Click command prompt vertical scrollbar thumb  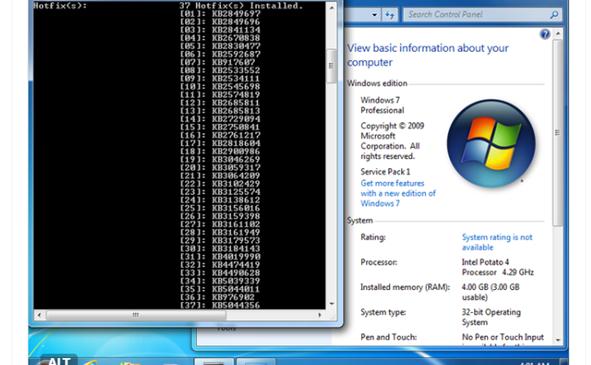click(x=331, y=66)
